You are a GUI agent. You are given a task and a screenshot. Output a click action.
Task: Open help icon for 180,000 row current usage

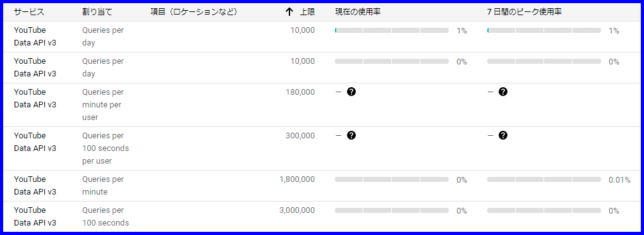tap(351, 92)
